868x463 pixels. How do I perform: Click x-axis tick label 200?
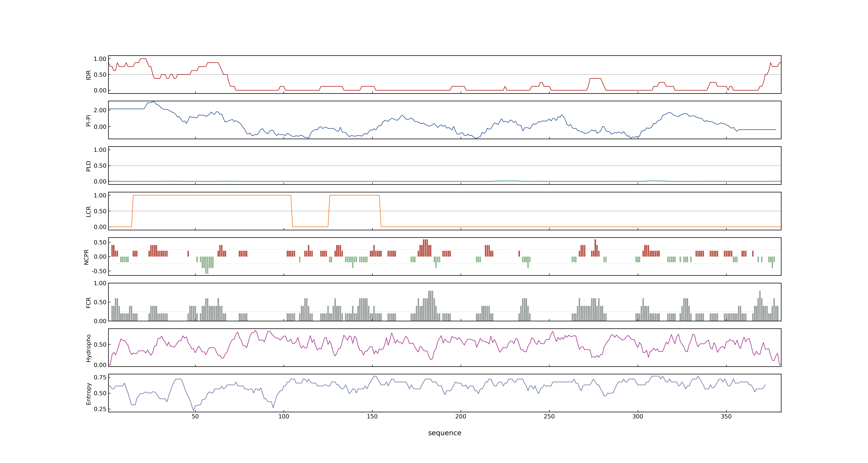click(461, 416)
